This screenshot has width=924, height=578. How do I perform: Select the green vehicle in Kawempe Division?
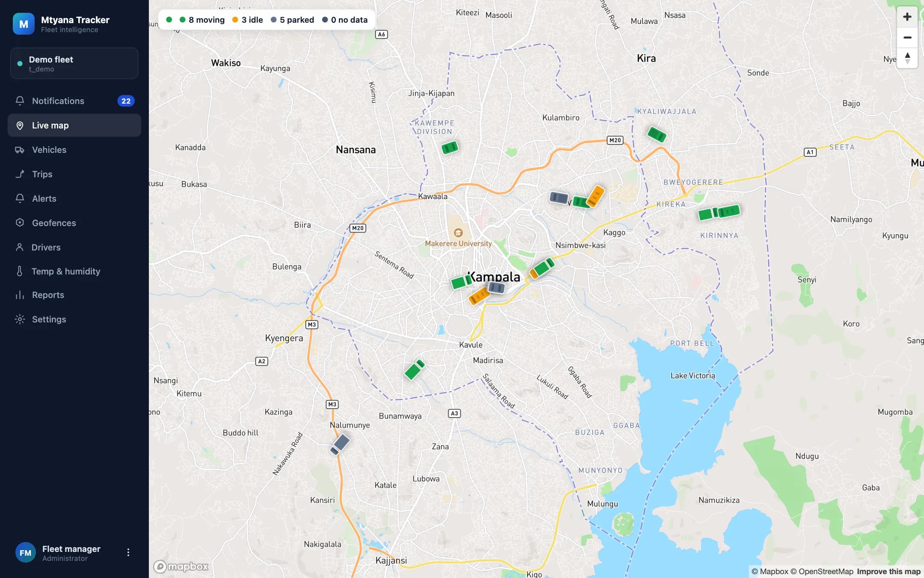[x=450, y=148]
